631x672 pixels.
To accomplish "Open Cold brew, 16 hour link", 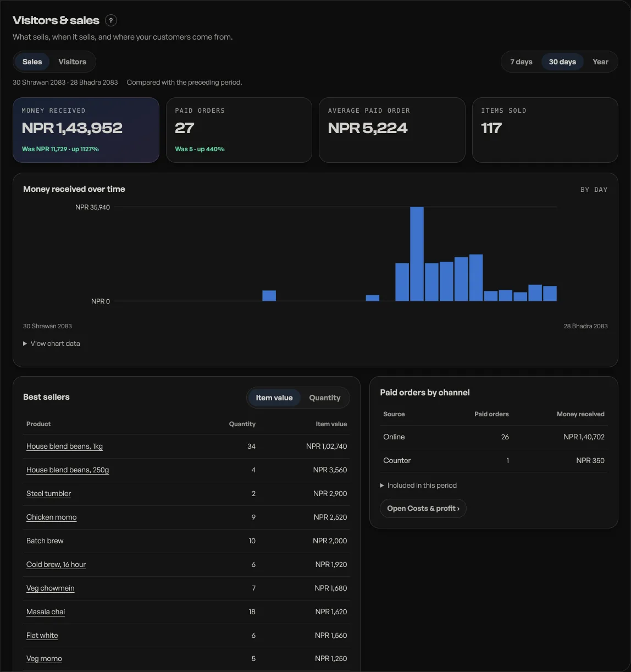I will [x=56, y=564].
